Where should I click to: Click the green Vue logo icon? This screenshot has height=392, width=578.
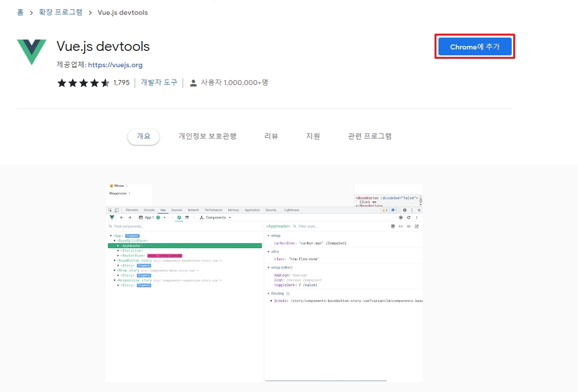(32, 52)
